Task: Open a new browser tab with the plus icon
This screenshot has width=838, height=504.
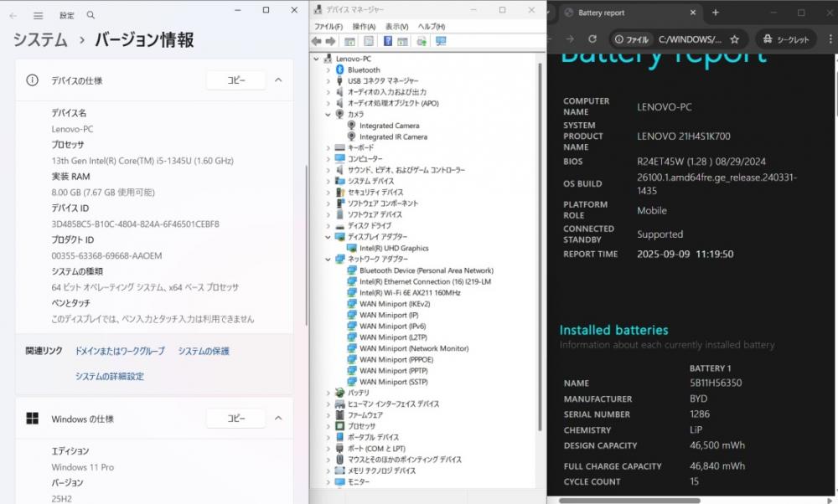Action: point(716,13)
